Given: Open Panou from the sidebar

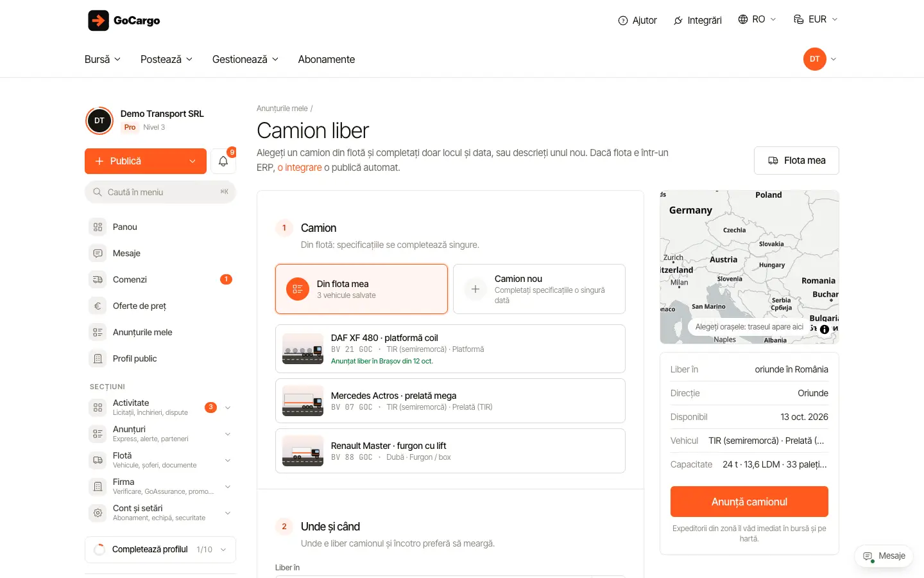Looking at the screenshot, I should [160, 227].
